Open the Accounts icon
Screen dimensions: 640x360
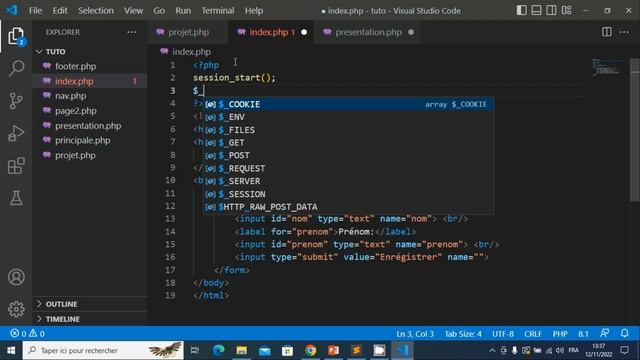click(x=16, y=277)
